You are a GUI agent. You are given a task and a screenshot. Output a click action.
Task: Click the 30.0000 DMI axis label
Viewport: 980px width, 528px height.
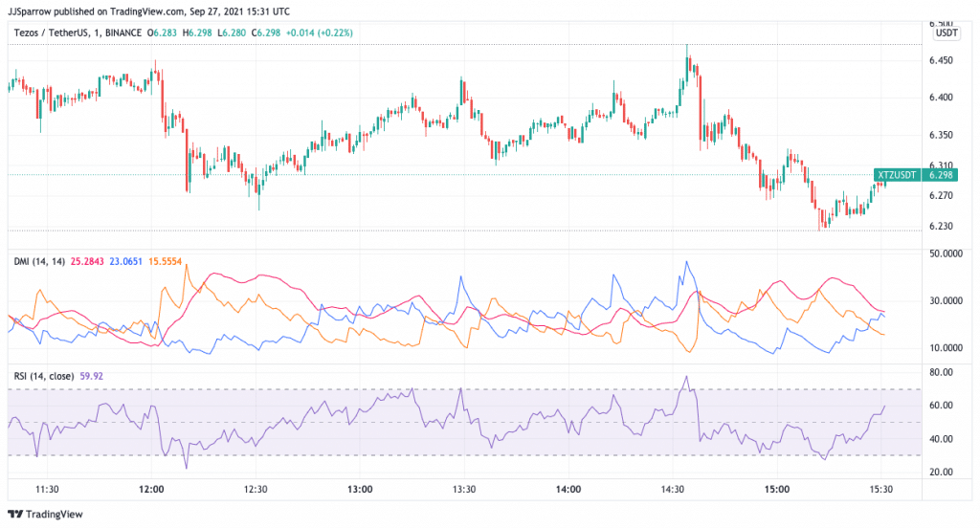pos(946,300)
